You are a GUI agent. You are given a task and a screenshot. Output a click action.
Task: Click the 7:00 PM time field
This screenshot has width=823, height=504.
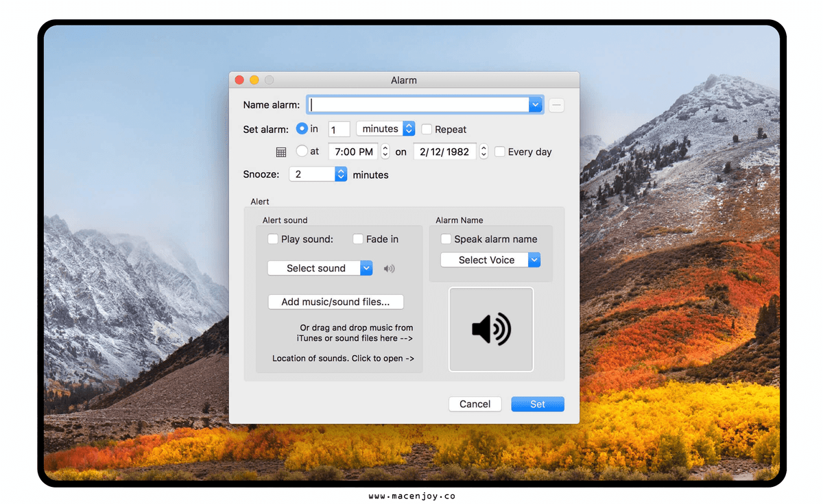click(354, 152)
